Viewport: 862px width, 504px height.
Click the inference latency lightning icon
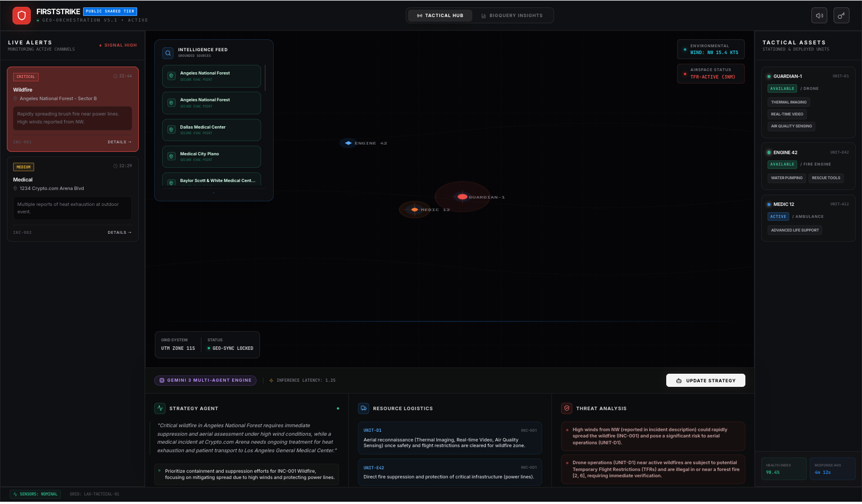pos(271,381)
